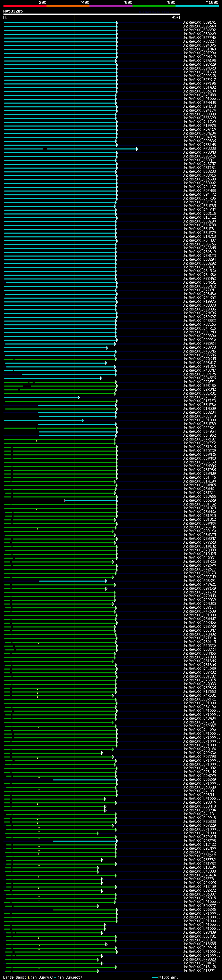Choose hit UniRef100_Q9S756

click(x=199, y=244)
